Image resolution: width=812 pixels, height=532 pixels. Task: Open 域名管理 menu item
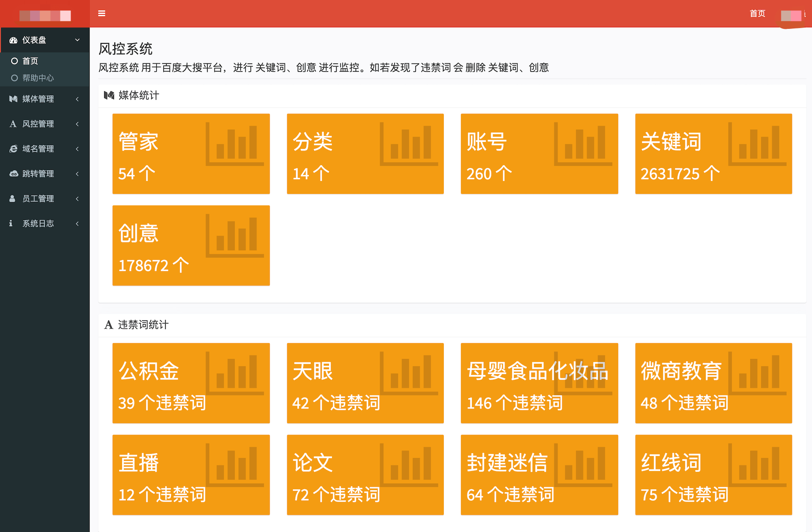pyautogui.click(x=45, y=149)
